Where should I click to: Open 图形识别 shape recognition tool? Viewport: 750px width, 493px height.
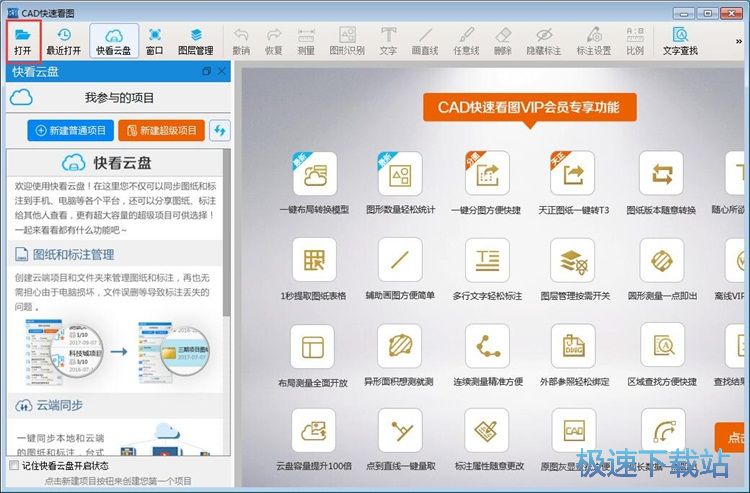click(347, 41)
